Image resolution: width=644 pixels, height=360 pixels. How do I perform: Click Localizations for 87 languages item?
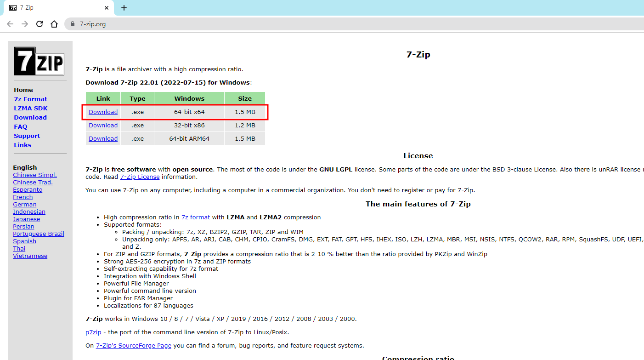coord(148,306)
